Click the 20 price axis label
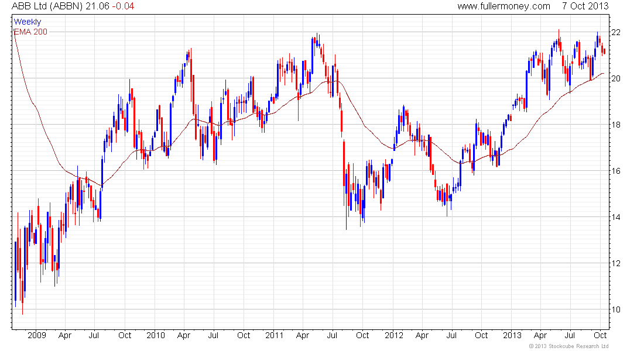644x351 pixels. [x=616, y=78]
